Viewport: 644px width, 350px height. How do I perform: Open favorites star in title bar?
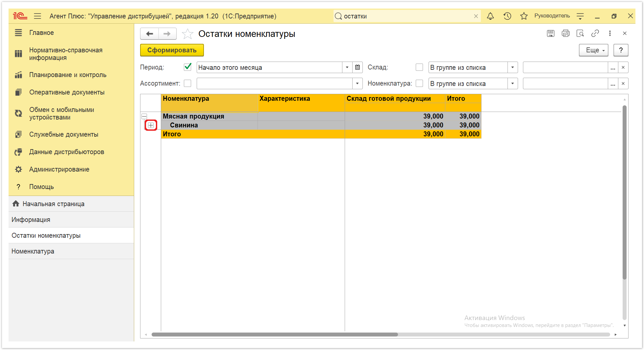pyautogui.click(x=524, y=16)
